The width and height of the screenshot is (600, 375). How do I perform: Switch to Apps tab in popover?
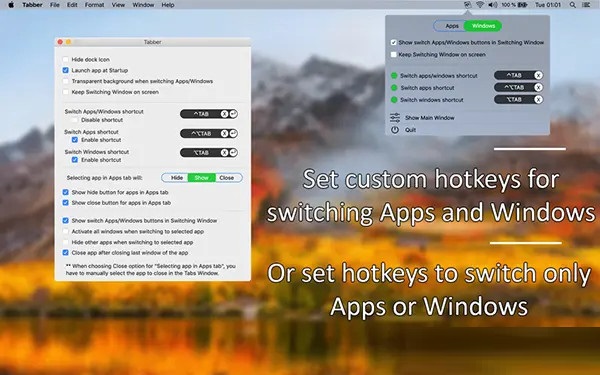450,26
